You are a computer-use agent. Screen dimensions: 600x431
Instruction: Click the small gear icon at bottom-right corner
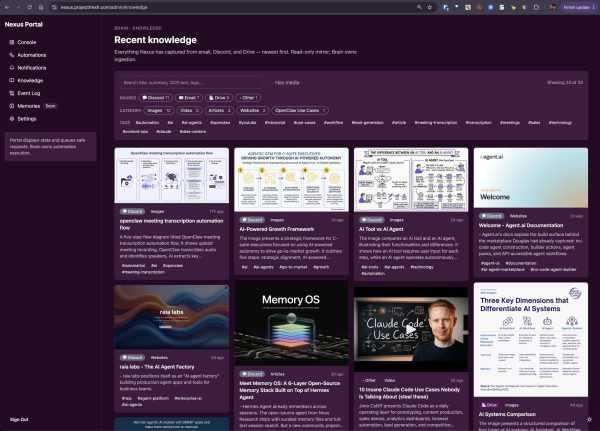click(589, 420)
